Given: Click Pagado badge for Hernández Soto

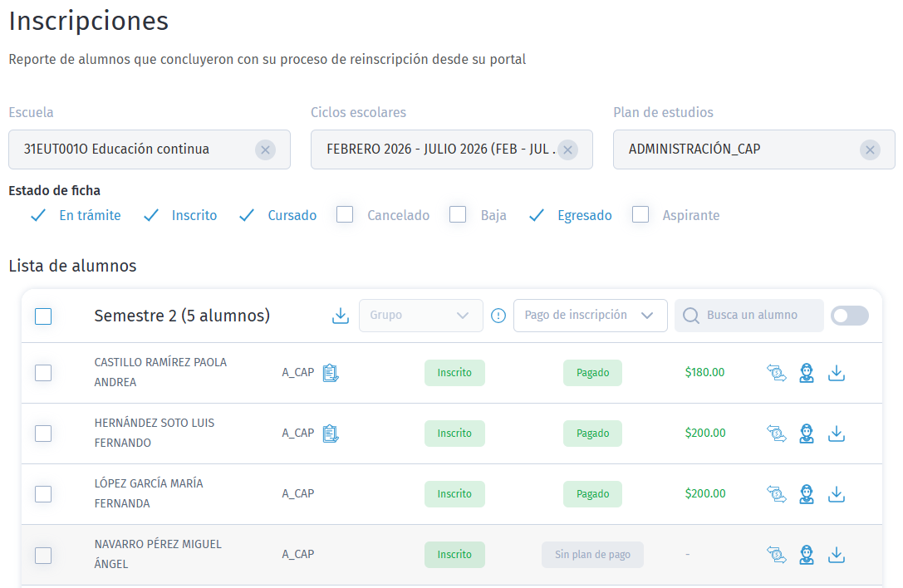Looking at the screenshot, I should 592,433.
